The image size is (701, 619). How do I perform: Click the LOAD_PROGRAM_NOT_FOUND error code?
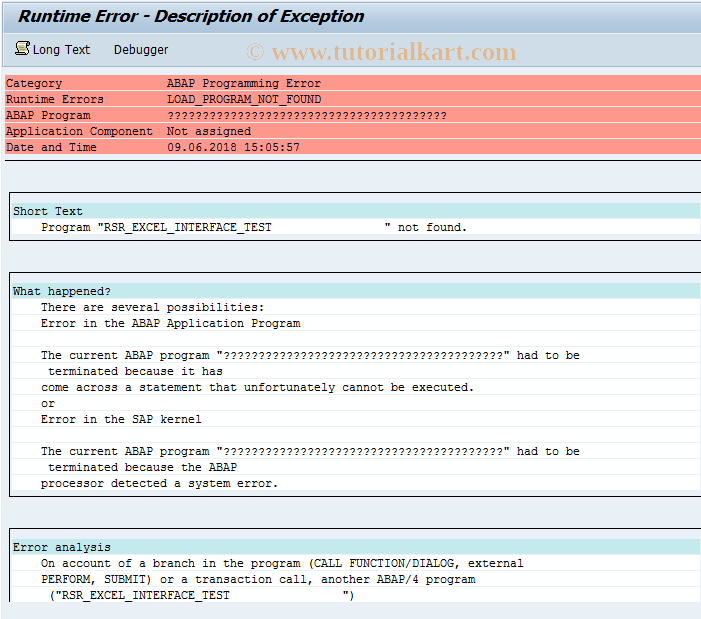[244, 99]
